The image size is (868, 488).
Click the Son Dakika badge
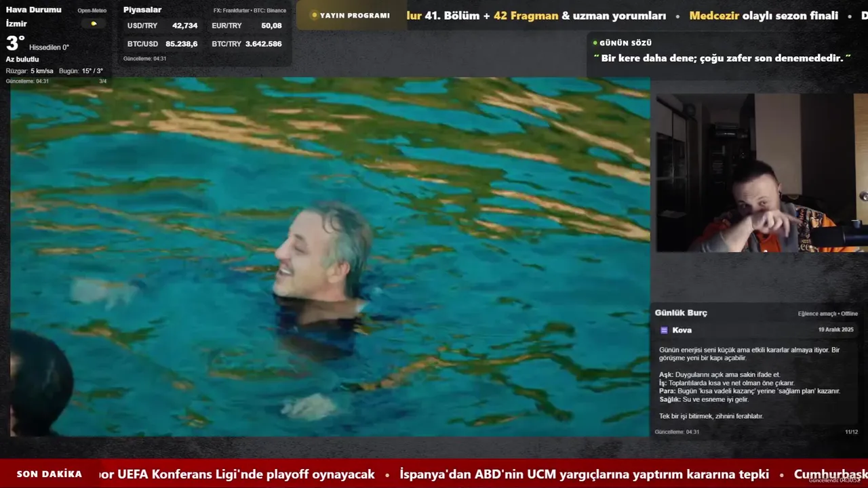point(50,474)
